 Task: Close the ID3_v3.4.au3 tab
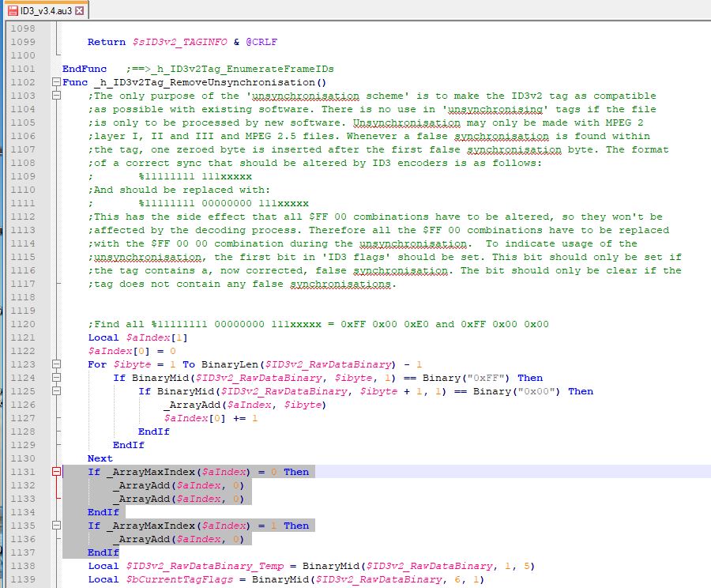[x=79, y=10]
